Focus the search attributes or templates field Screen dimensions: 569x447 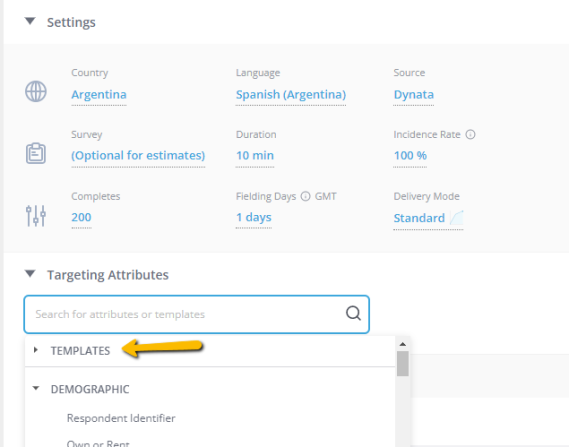pos(196,314)
